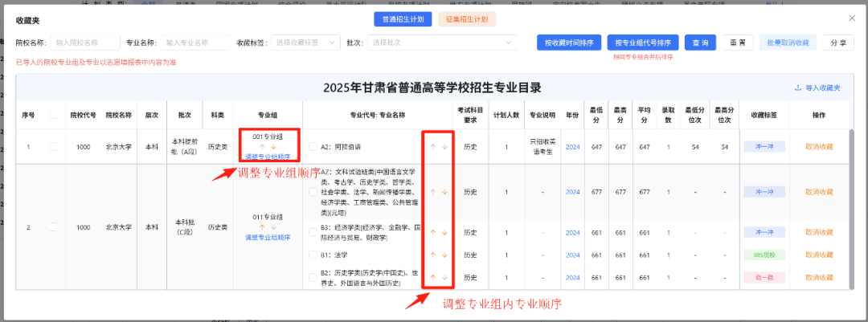
Task: Click the 院校名称 input field
Action: 84,43
